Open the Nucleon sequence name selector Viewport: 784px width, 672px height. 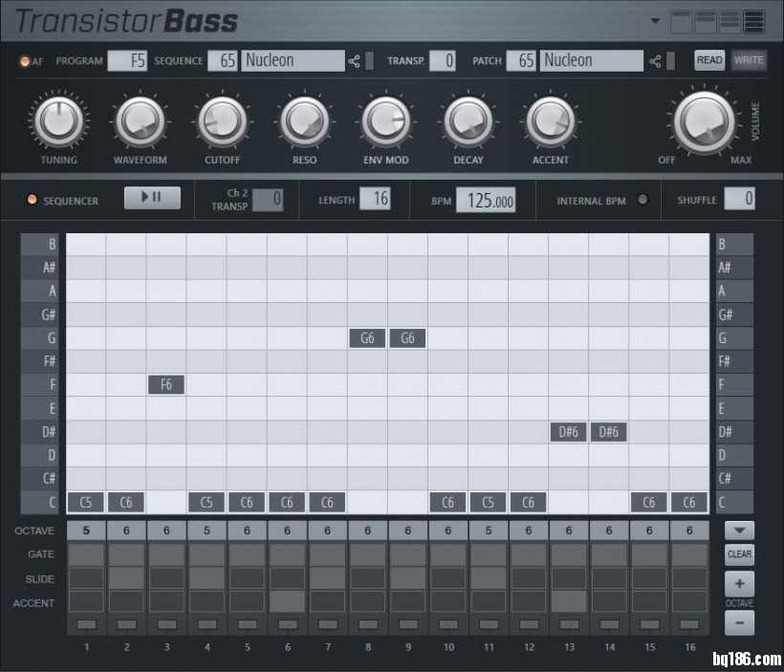point(293,60)
